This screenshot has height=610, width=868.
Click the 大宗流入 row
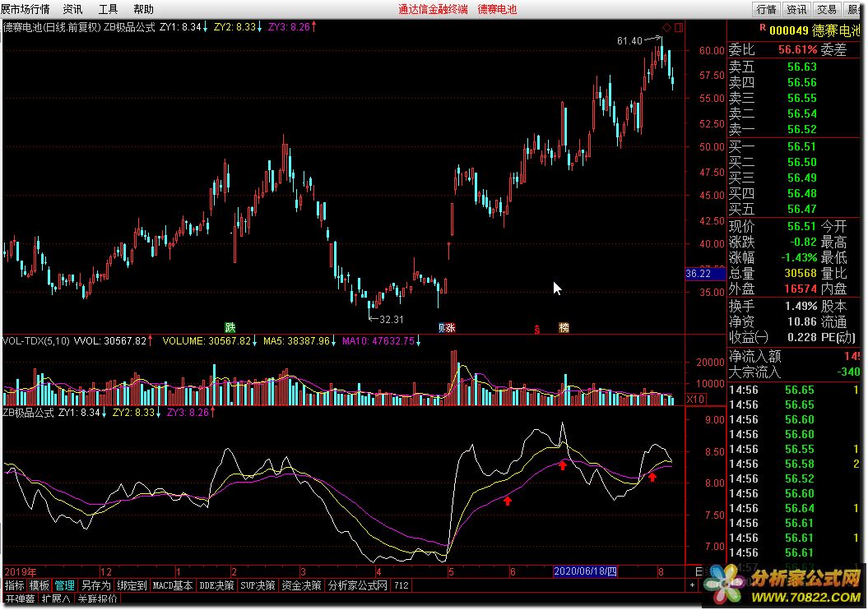pos(795,372)
